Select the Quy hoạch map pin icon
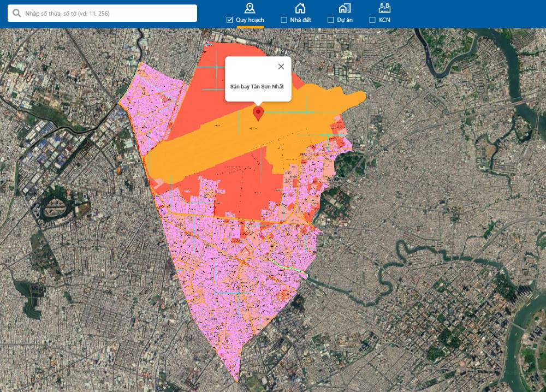This screenshot has height=392, width=546. click(250, 8)
